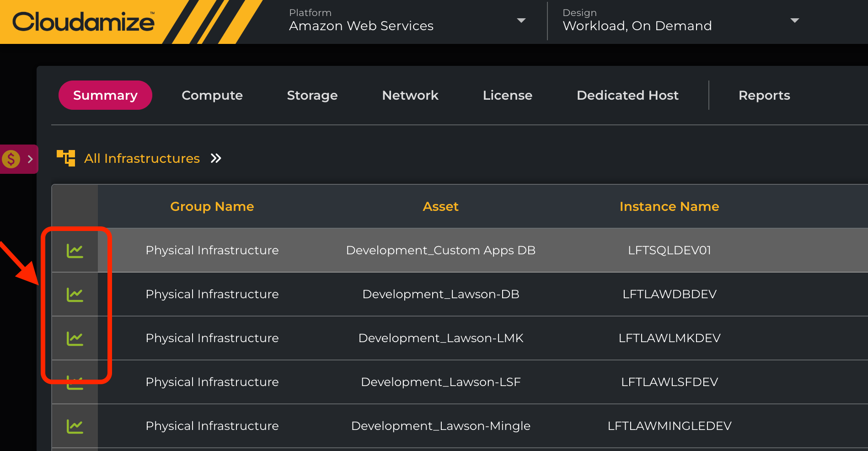Expand the cost side panel arrow
The height and width of the screenshot is (451, 868).
[30, 159]
